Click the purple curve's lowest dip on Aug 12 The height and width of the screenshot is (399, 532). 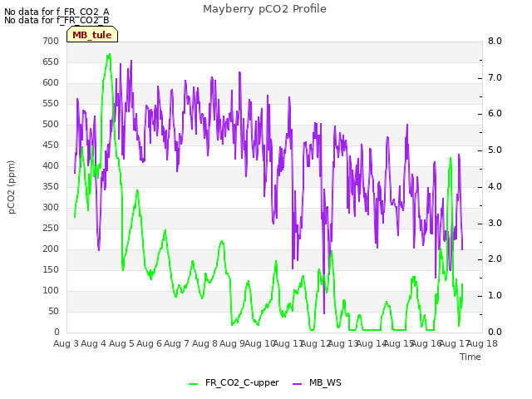point(324,313)
